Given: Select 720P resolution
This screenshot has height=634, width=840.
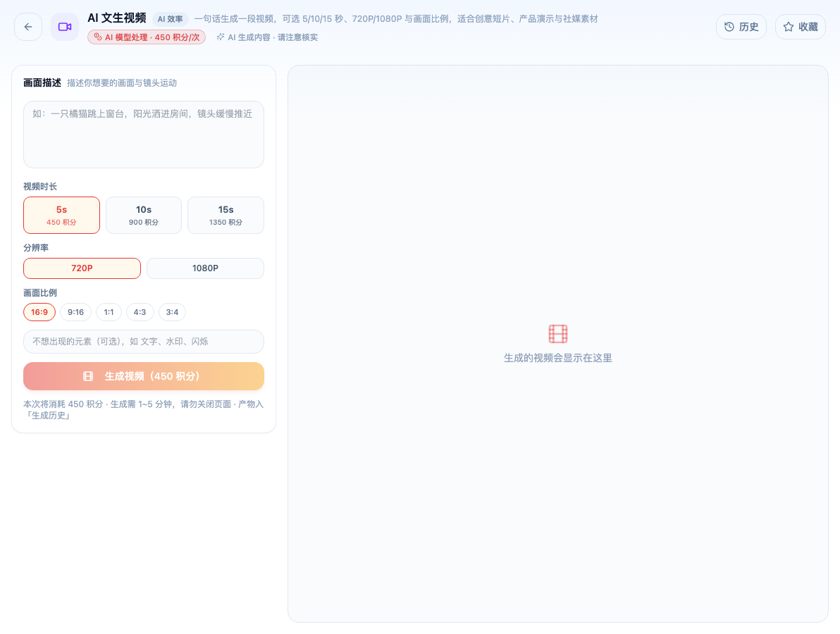Looking at the screenshot, I should pyautogui.click(x=82, y=268).
